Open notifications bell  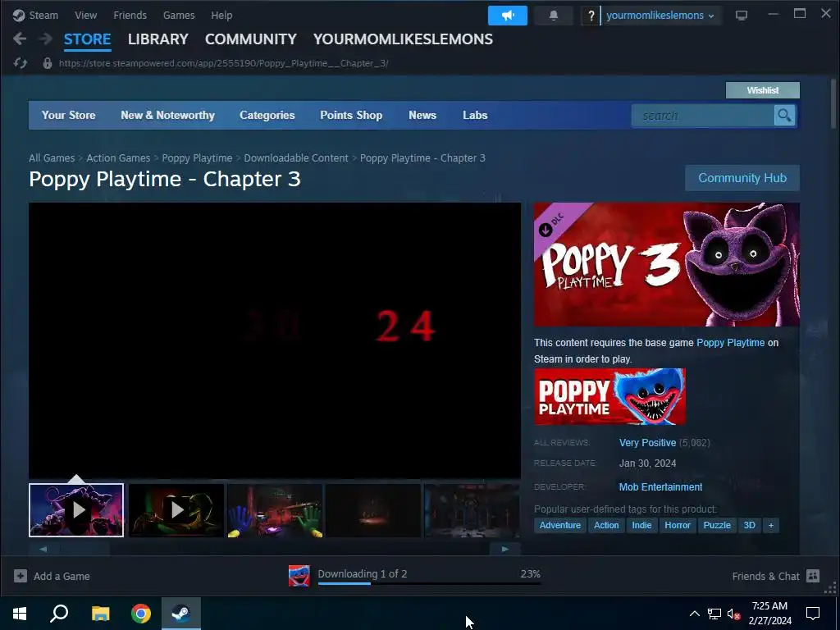(554, 16)
